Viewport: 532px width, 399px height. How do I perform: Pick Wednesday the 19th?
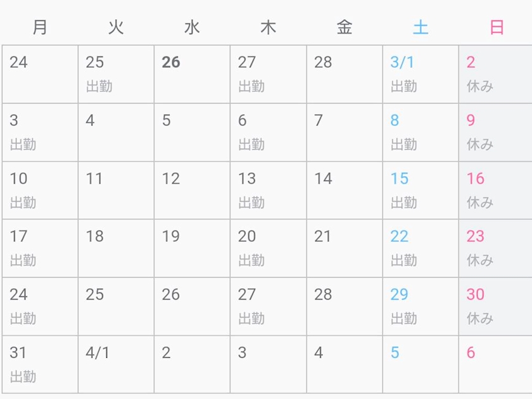point(192,248)
